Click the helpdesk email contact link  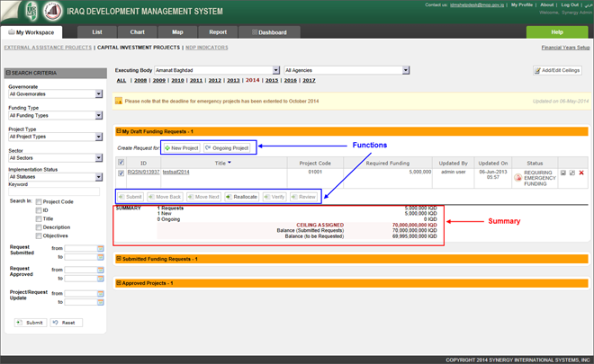(x=477, y=4)
